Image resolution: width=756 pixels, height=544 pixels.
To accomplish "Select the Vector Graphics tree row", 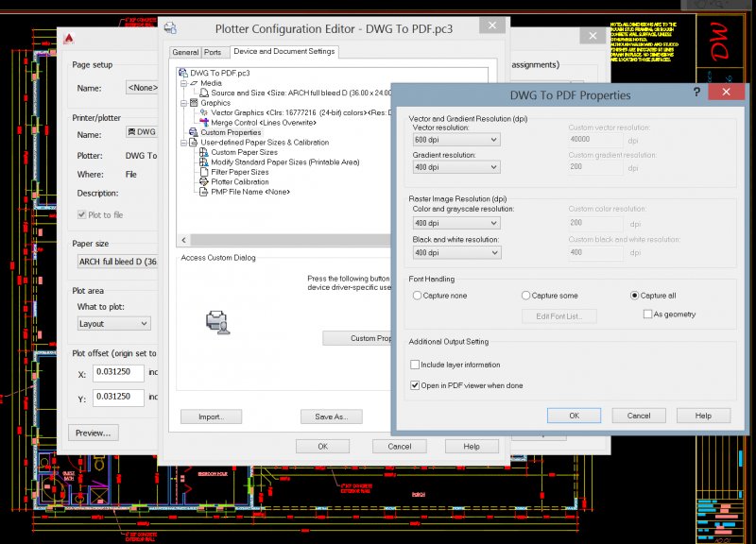I will 296,112.
